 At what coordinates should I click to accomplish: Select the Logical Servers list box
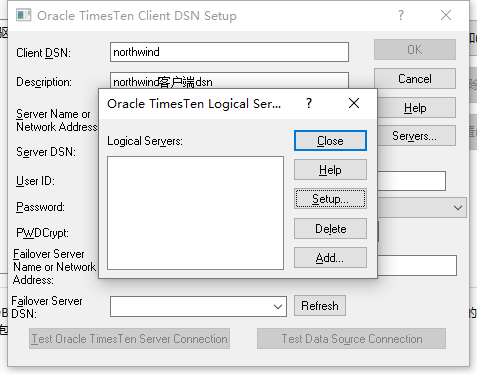pos(195,213)
